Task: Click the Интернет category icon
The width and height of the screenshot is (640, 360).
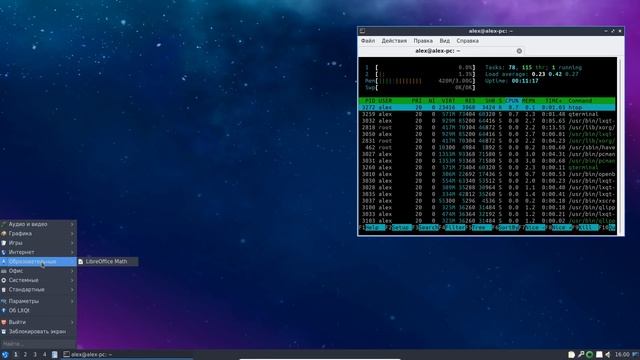Action: [x=4, y=252]
